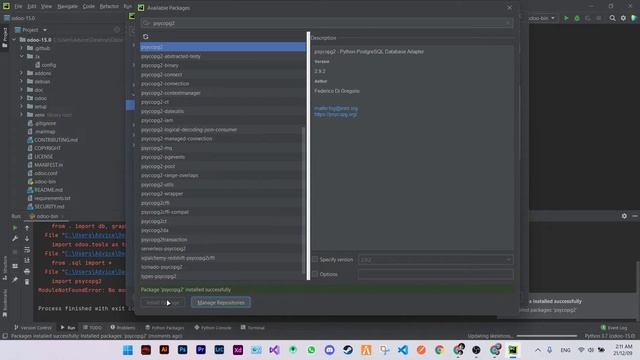Viewport: 640px width, 360px height.
Task: Open the Navigate menu
Action: point(67,6)
